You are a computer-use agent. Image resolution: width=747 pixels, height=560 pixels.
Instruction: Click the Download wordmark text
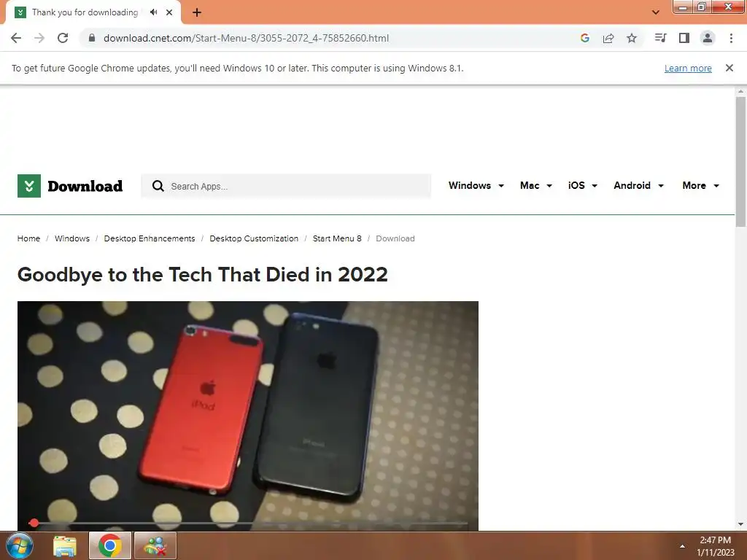pos(85,186)
